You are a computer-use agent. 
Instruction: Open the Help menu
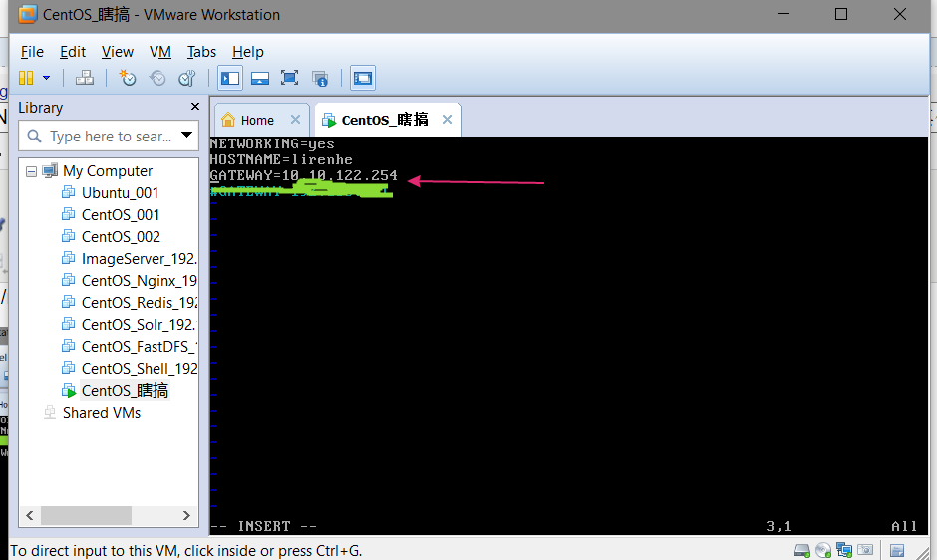pyautogui.click(x=248, y=52)
